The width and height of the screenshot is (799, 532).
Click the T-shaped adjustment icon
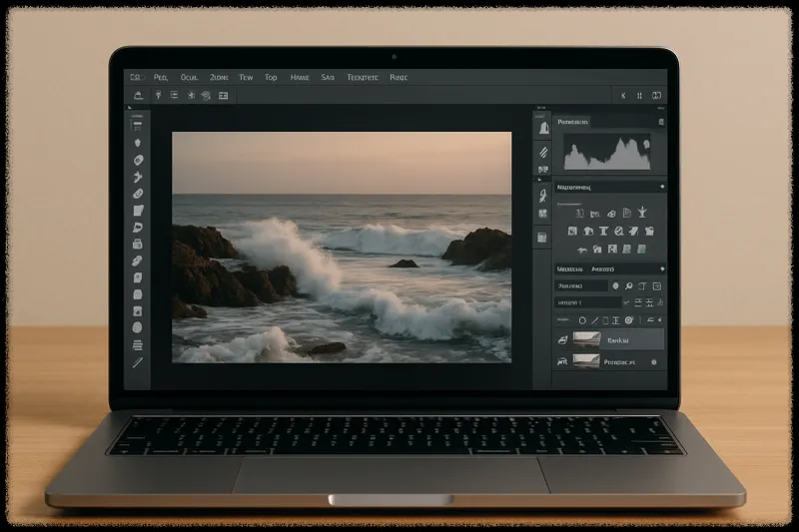[604, 232]
